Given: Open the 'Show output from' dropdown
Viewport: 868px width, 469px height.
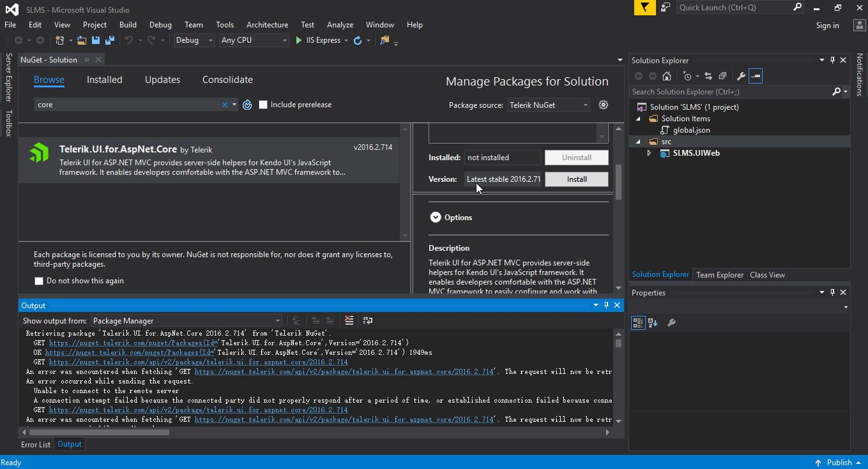Looking at the screenshot, I should click(x=187, y=321).
